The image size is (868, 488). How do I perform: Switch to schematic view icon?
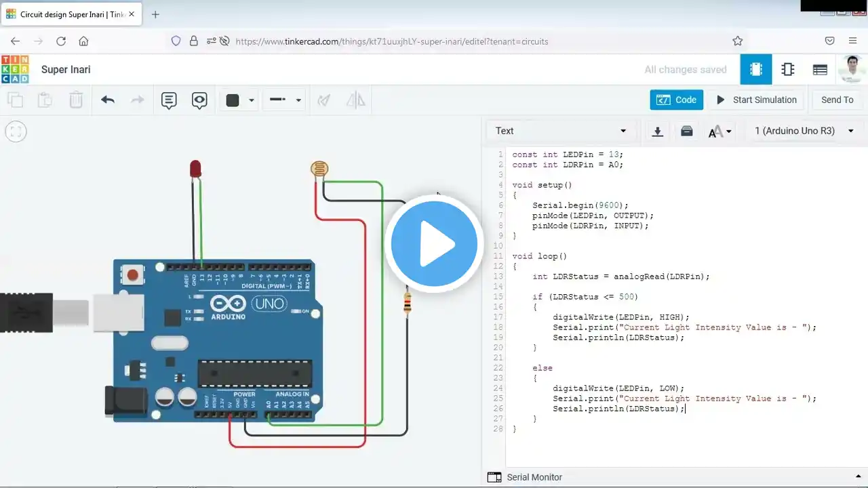point(788,69)
